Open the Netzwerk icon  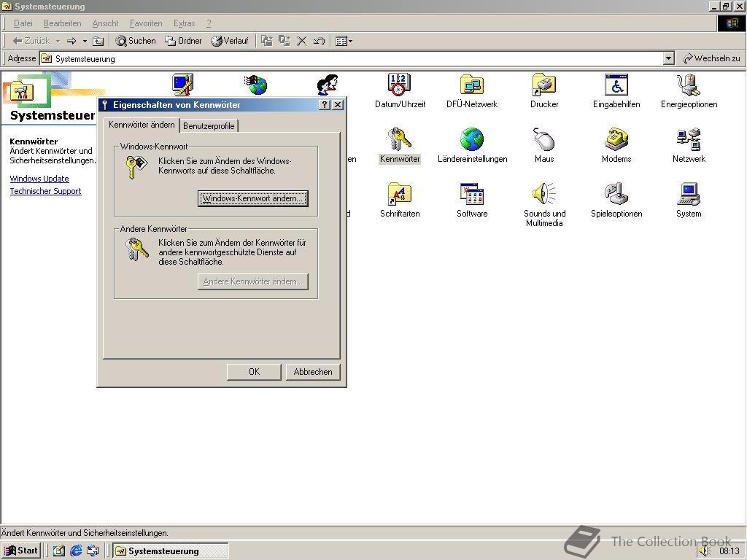[689, 139]
